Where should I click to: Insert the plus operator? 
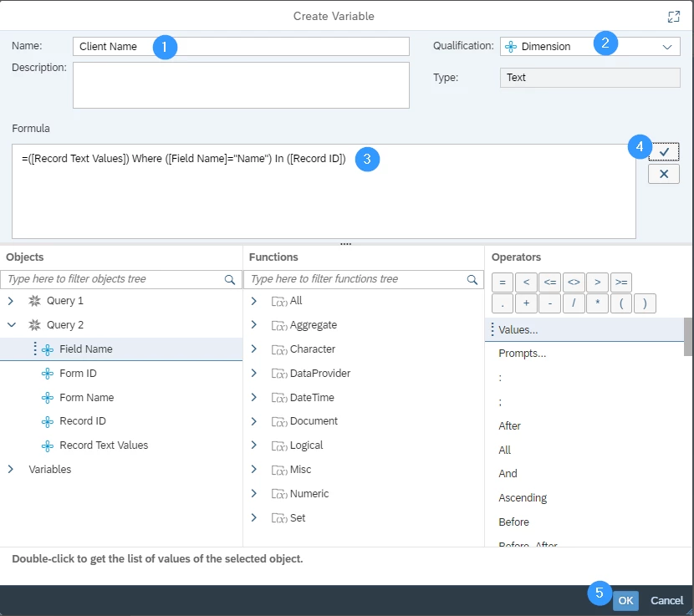tap(526, 303)
